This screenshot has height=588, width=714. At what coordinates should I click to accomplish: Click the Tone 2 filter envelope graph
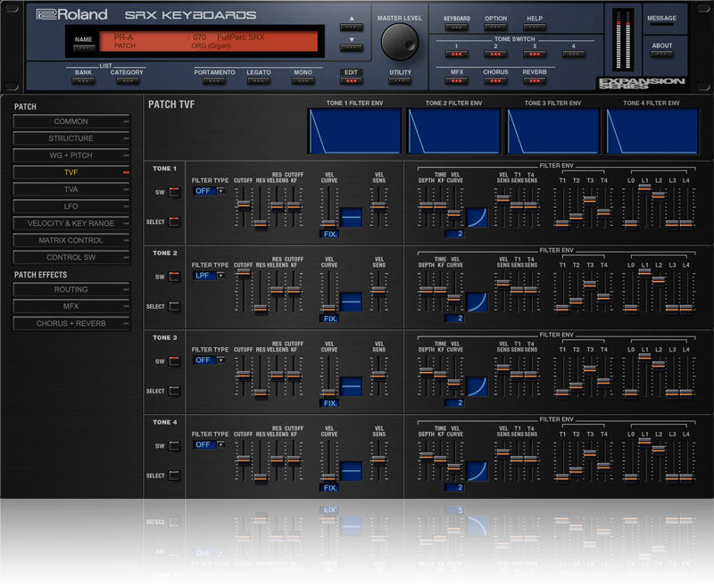pyautogui.click(x=453, y=131)
